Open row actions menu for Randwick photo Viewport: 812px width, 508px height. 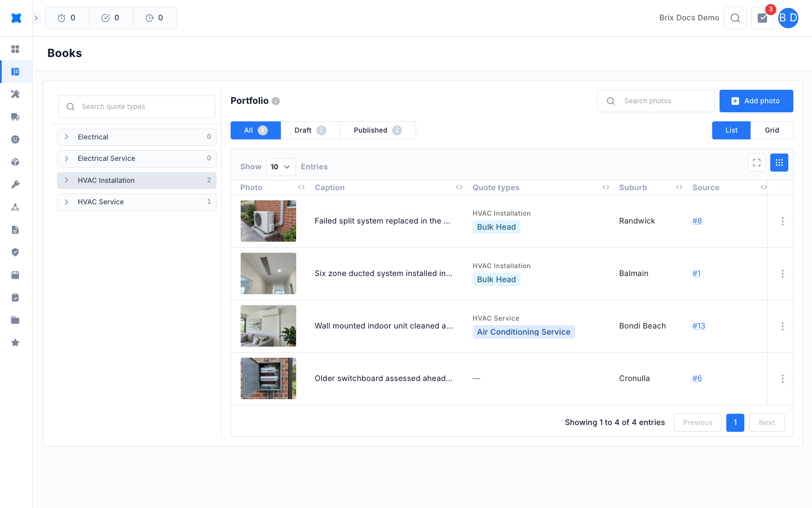[x=782, y=221]
